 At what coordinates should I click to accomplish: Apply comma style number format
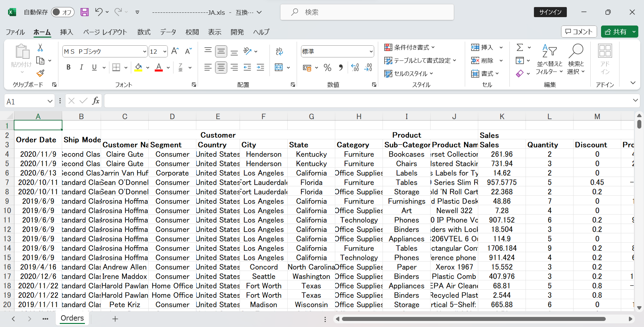(x=341, y=67)
